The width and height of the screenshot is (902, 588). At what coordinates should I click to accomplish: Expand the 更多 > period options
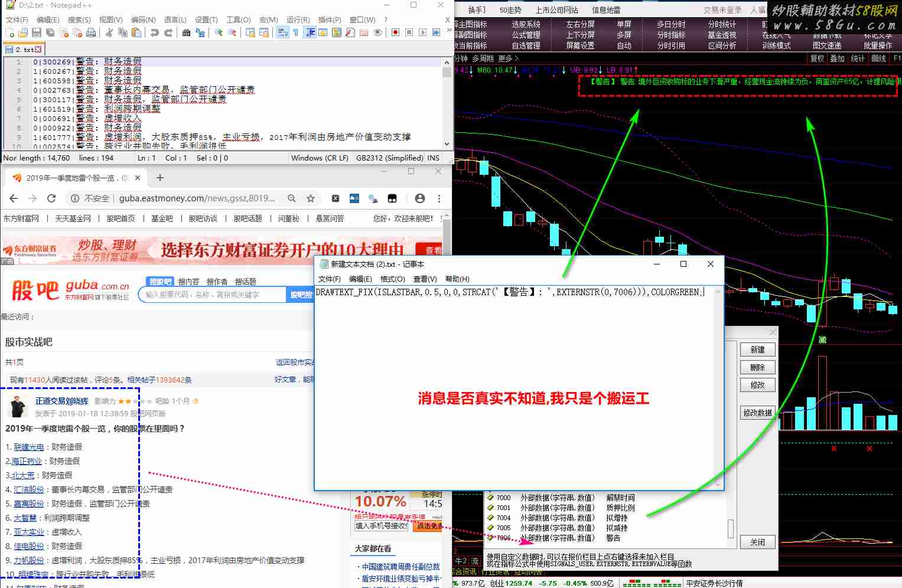click(x=508, y=58)
